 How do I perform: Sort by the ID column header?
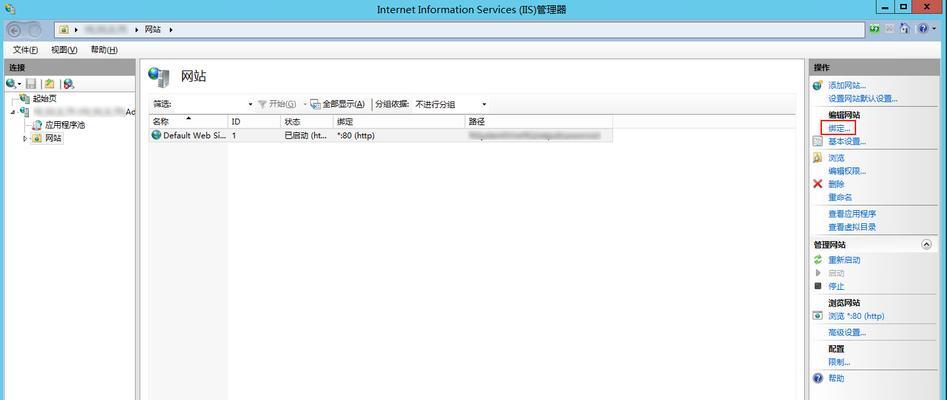pyautogui.click(x=254, y=121)
